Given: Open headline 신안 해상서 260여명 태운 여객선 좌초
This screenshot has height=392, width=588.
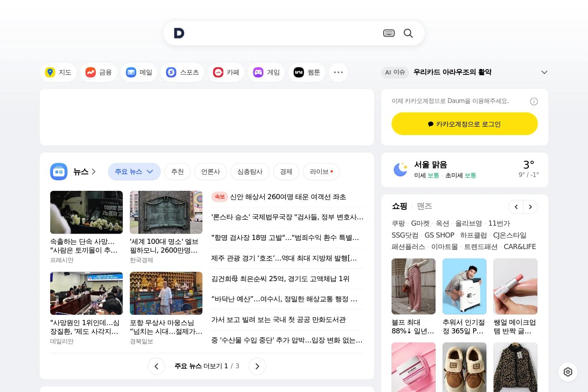Looking at the screenshot, I should (x=288, y=197).
